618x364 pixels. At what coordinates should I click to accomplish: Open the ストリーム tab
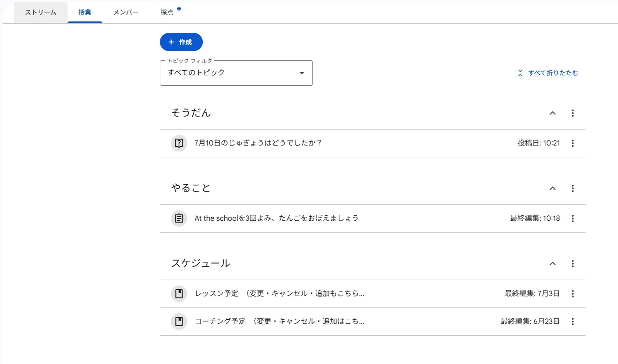41,12
